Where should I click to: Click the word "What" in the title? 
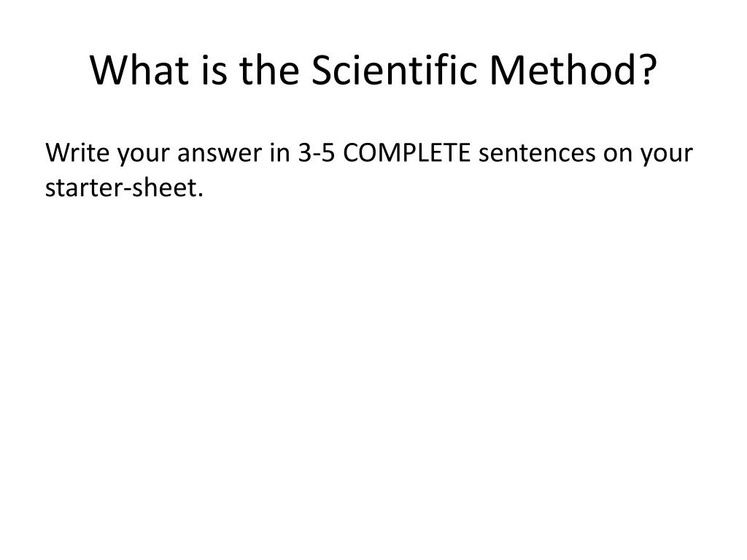[139, 70]
